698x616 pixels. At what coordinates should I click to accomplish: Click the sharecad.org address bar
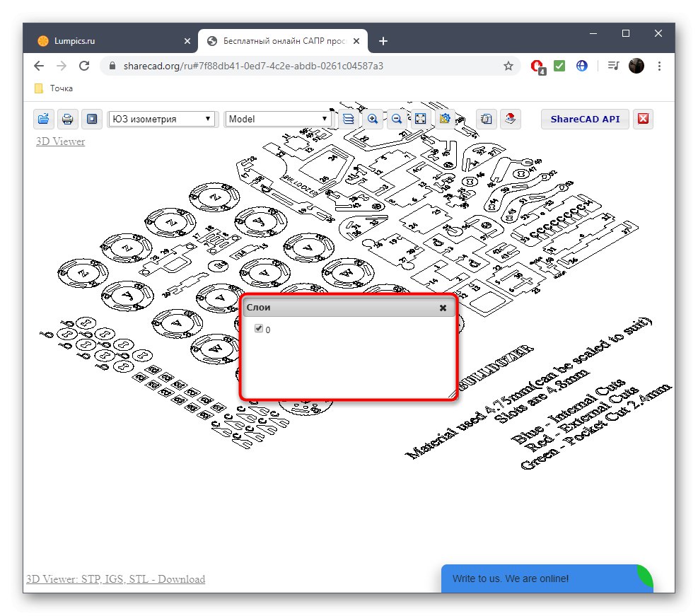[x=310, y=66]
